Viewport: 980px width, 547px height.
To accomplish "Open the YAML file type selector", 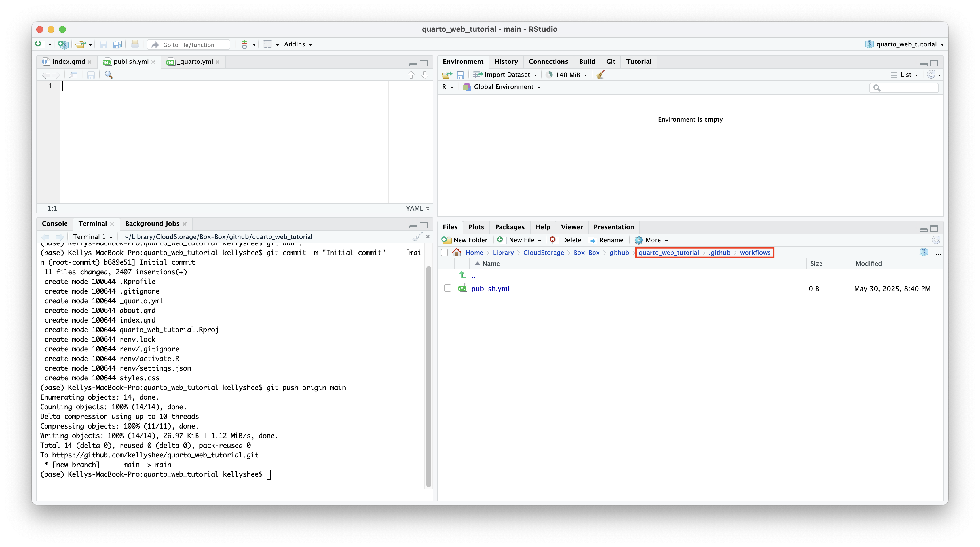I will [x=417, y=208].
